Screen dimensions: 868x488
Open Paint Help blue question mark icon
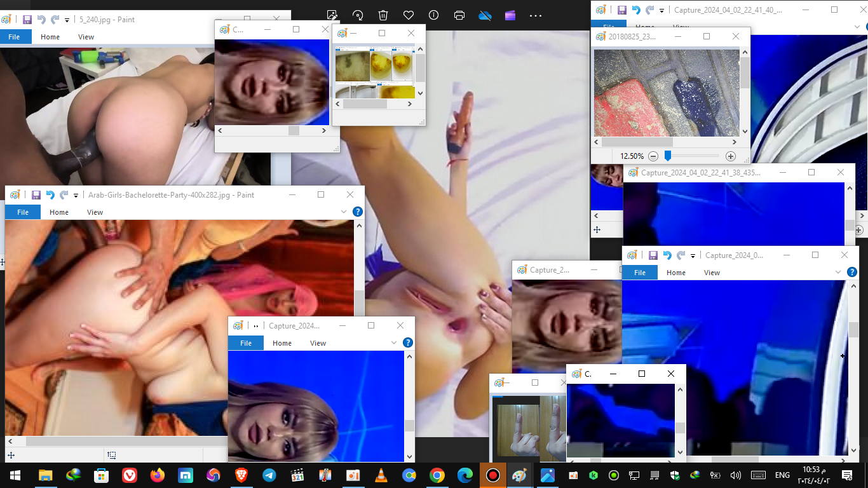point(358,212)
